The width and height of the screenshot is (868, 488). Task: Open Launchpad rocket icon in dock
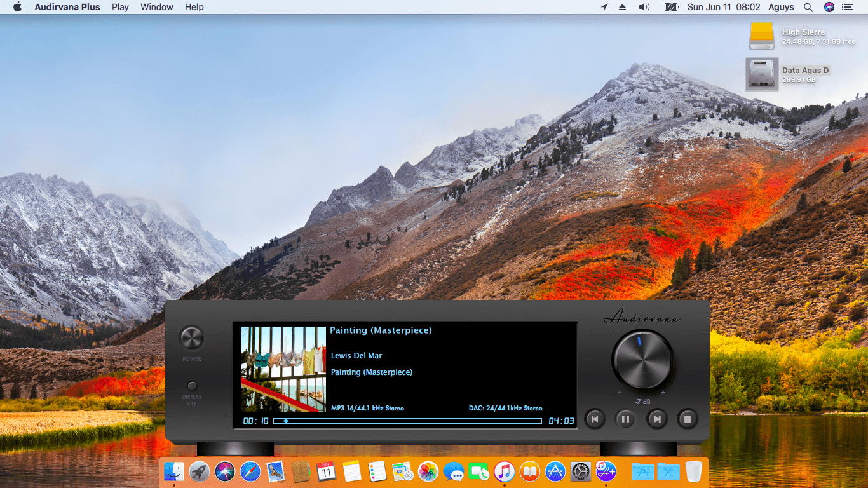tap(200, 471)
